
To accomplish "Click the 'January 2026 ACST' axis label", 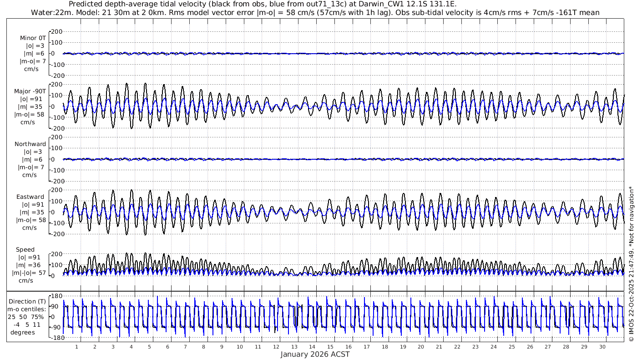I will point(315,354).
